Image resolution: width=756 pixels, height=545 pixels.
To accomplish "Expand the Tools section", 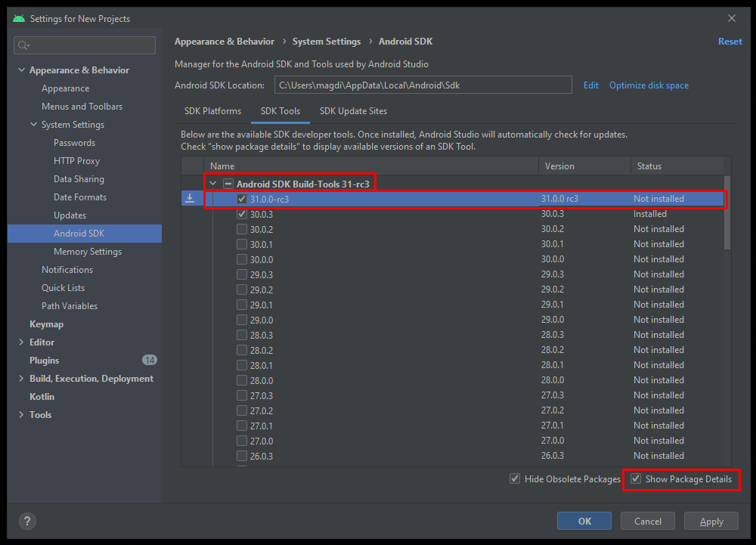I will coord(21,414).
